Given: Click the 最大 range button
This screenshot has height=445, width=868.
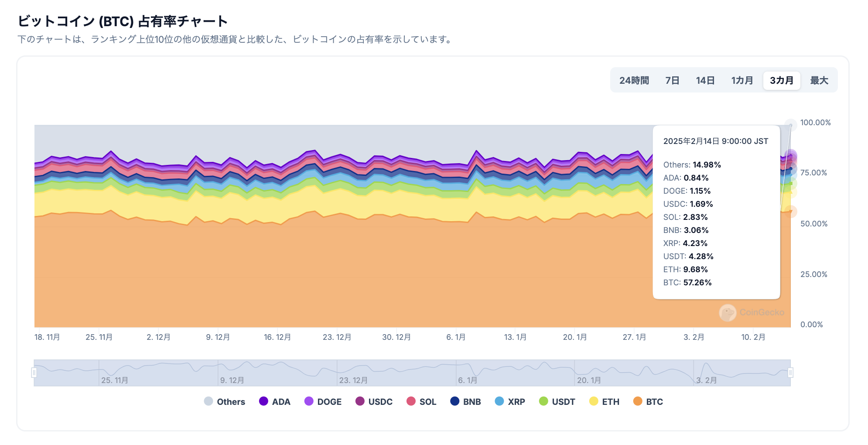Looking at the screenshot, I should point(819,80).
